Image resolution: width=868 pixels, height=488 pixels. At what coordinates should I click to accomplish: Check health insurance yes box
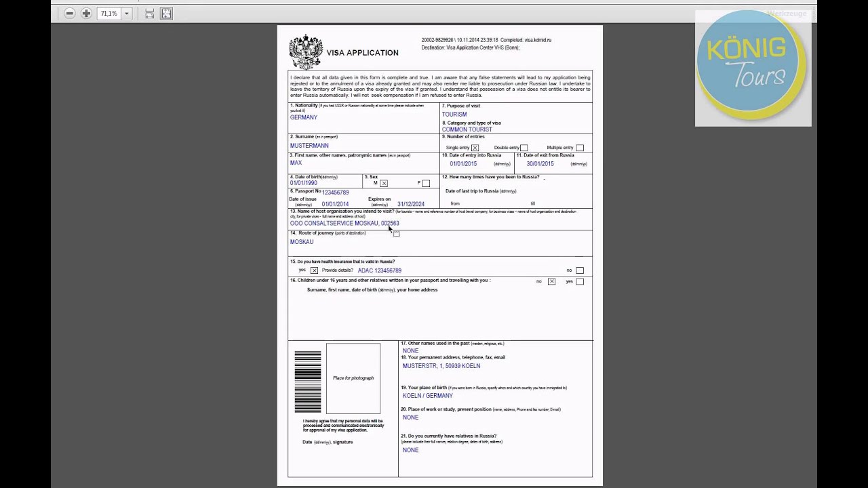[314, 270]
